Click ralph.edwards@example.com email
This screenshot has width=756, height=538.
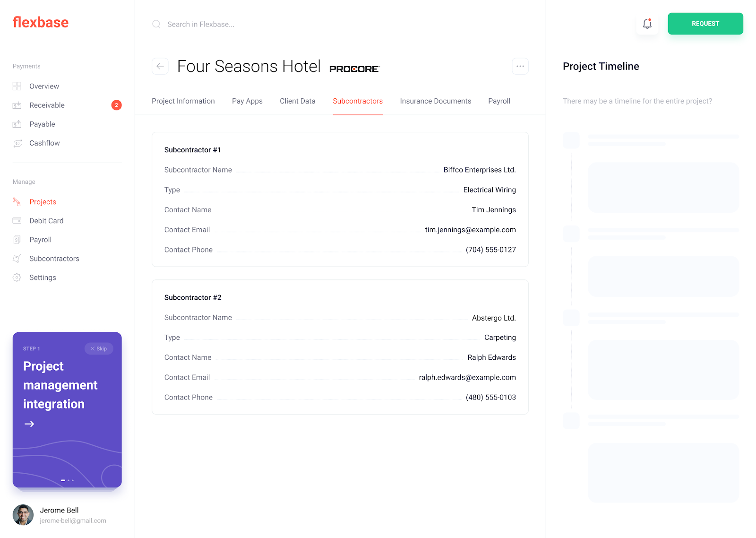[x=467, y=377]
